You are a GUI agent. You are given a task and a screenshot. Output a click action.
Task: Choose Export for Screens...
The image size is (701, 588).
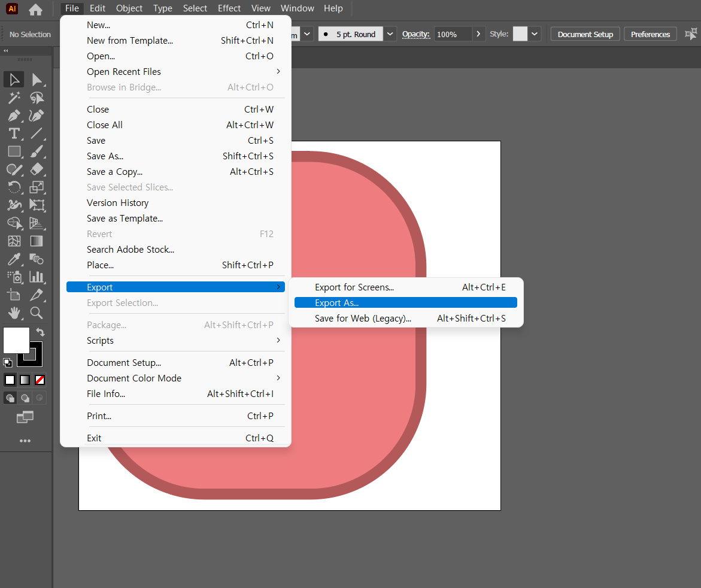pyautogui.click(x=405, y=287)
